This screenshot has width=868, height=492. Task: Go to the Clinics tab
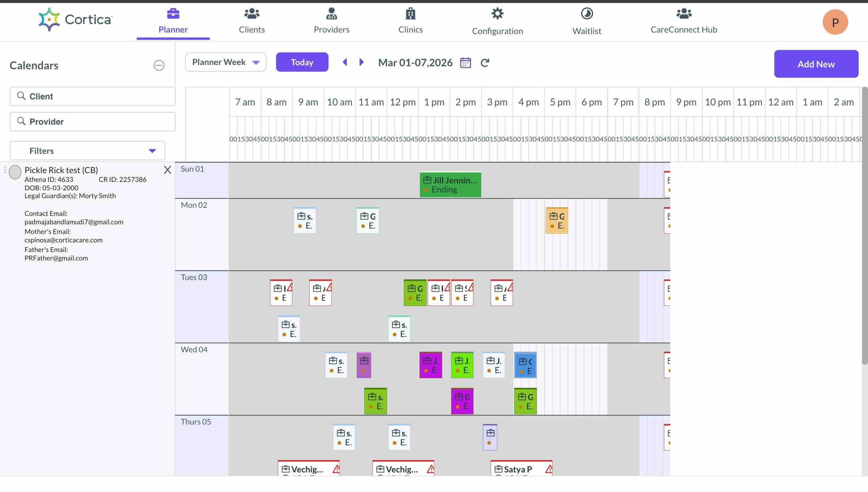[x=410, y=21]
